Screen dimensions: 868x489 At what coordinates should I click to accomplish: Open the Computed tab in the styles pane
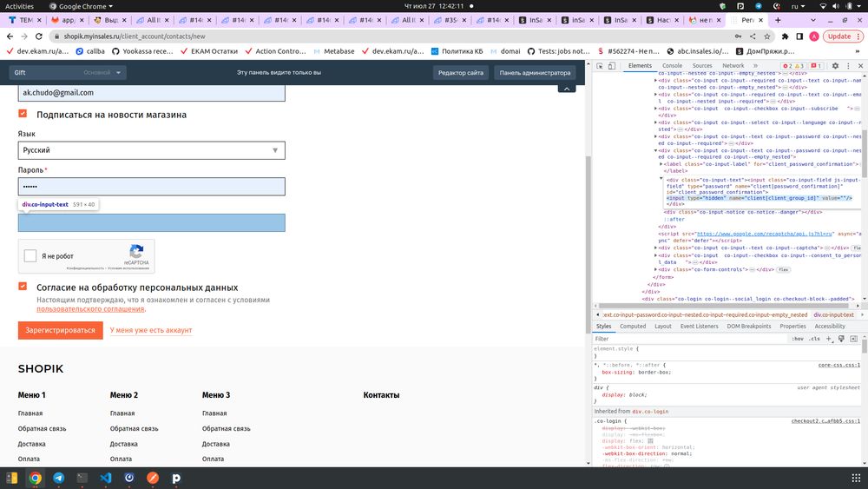tap(632, 326)
